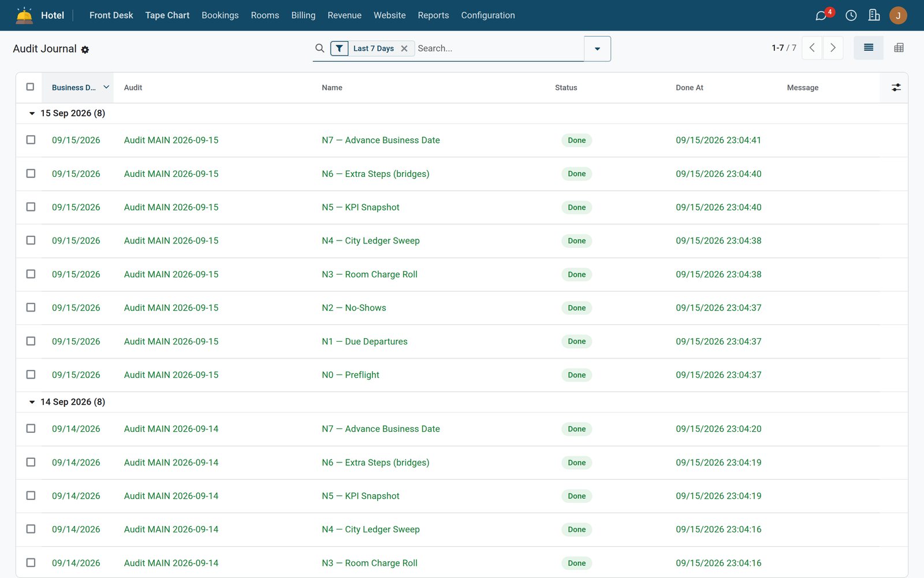Open the N0 — Preflight record
The height and width of the screenshot is (578, 924).
(351, 375)
